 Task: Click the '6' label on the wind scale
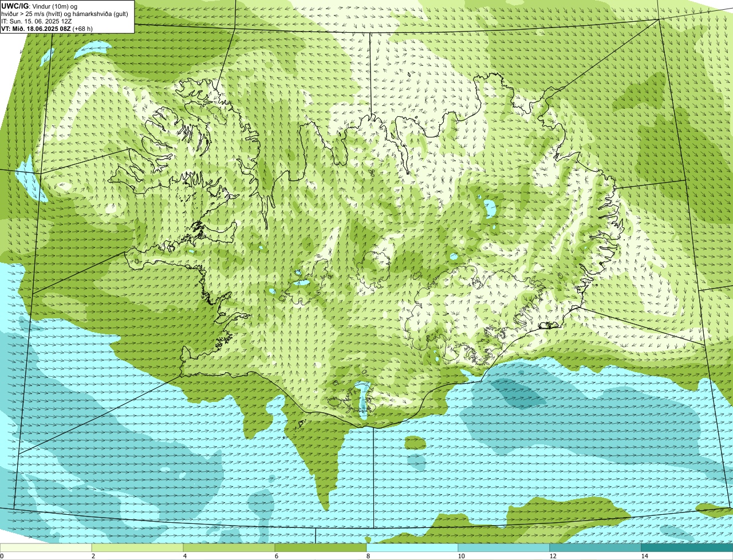click(277, 556)
